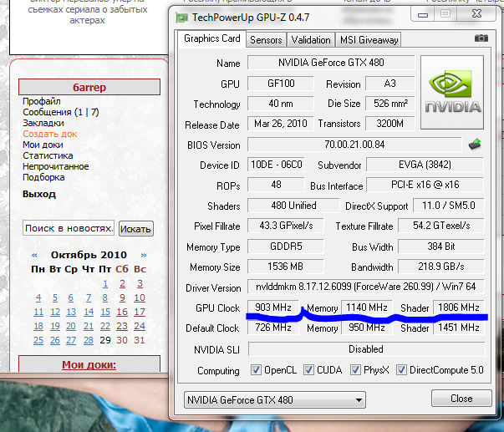This screenshot has height=432, width=504.
Task: Select calendar date 1
Action: pyautogui.click(x=105, y=283)
